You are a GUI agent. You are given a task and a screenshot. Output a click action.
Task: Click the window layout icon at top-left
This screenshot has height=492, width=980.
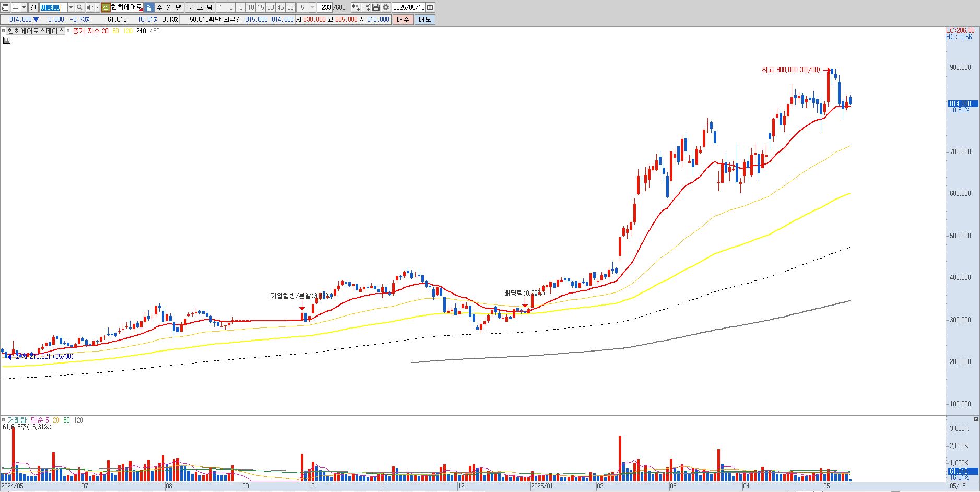click(5, 7)
